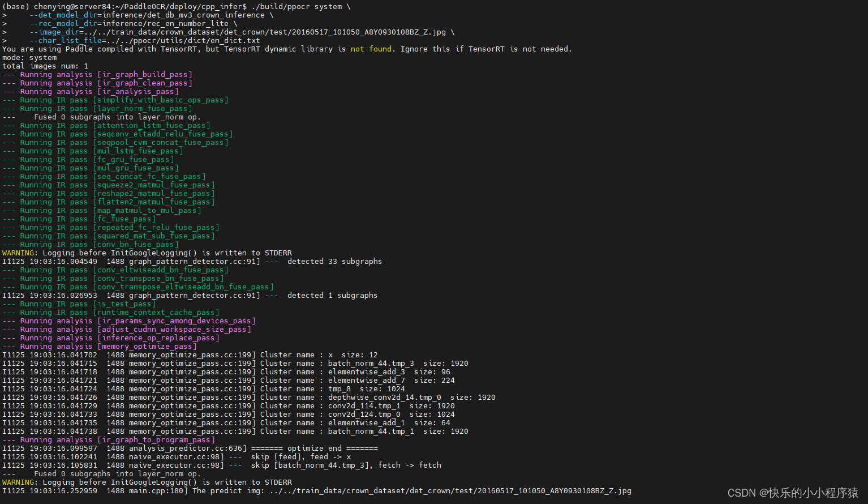Click 'runtime_context_cache_pass' line
This screenshot has width=868, height=504.
[111, 313]
